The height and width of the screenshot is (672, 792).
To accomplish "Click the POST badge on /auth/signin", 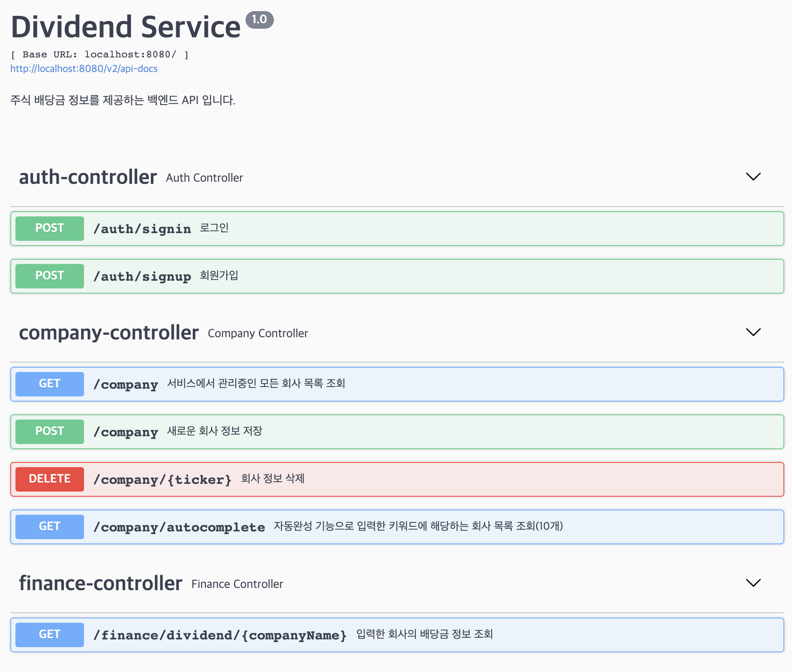I will pos(49,228).
